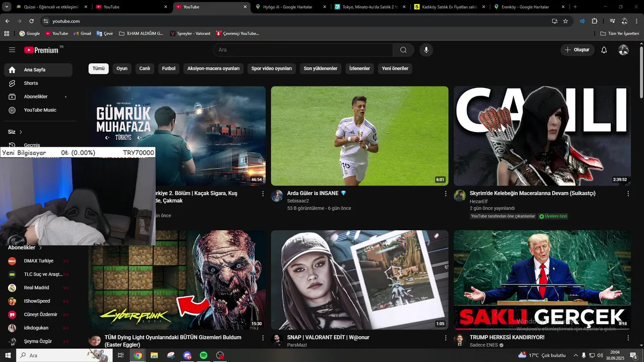Select the Yeni öneriler chip
The height and width of the screenshot is (362, 644).
(395, 68)
